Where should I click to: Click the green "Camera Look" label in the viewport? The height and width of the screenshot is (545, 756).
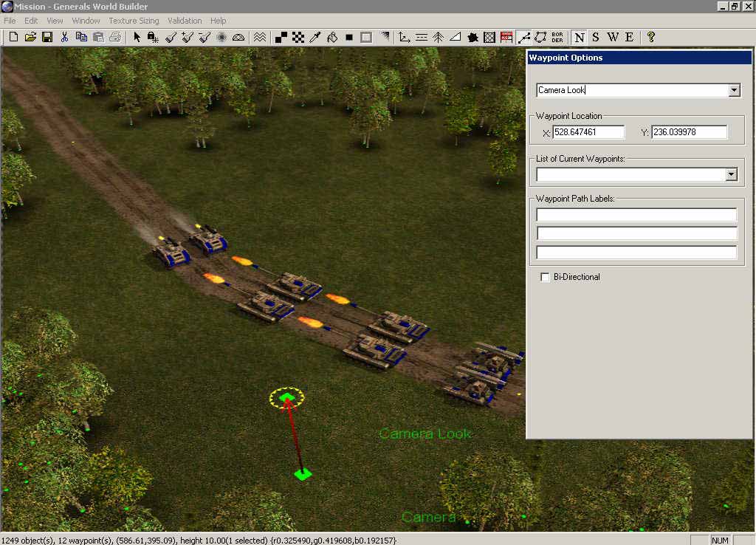tap(425, 434)
